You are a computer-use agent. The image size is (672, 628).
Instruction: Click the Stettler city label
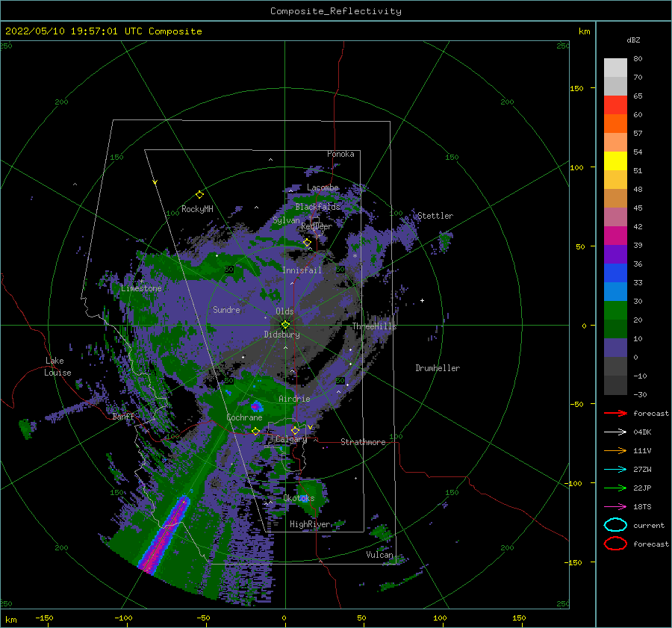[435, 216]
